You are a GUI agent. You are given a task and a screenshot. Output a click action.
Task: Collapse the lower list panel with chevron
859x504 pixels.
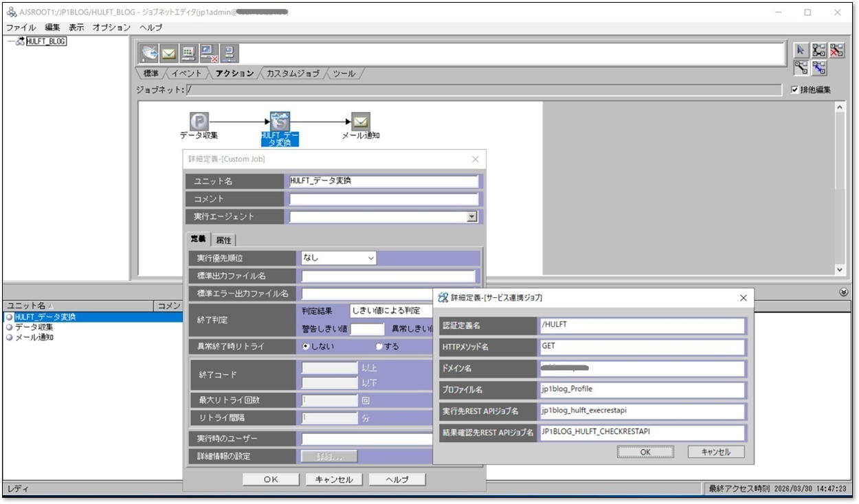(x=844, y=292)
